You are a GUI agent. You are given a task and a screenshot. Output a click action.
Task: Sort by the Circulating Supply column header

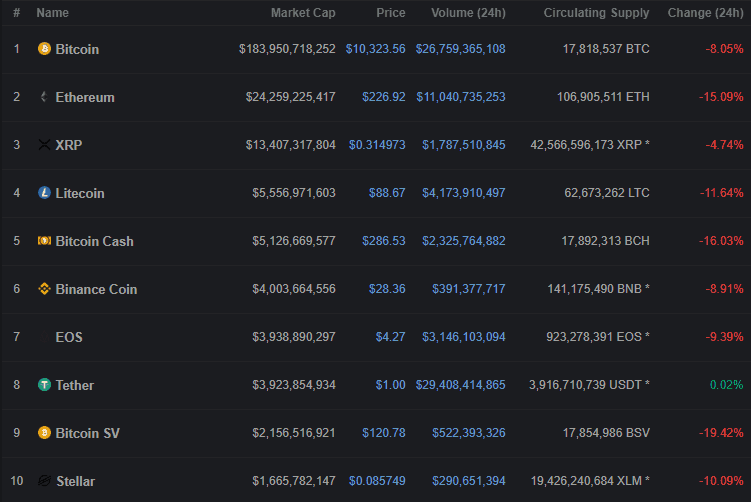(596, 13)
